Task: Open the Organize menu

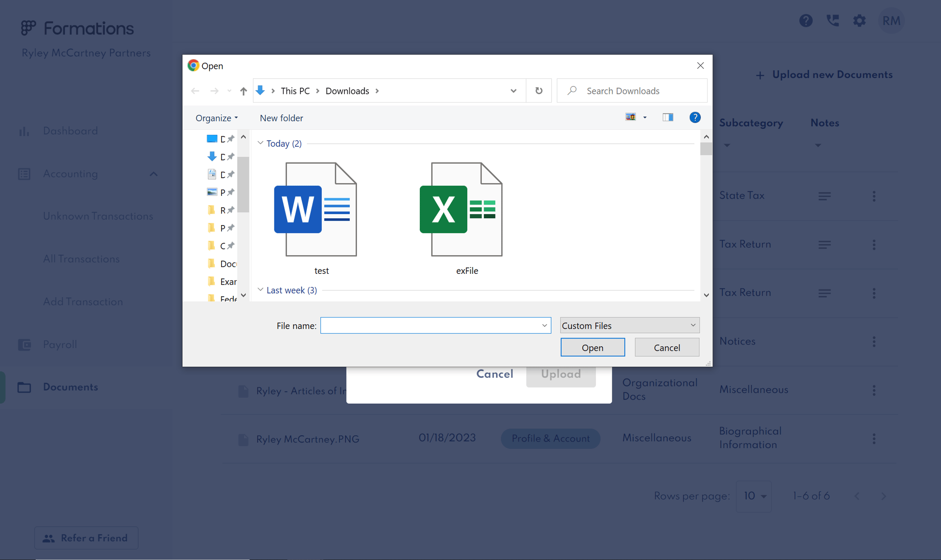Action: coord(216,118)
